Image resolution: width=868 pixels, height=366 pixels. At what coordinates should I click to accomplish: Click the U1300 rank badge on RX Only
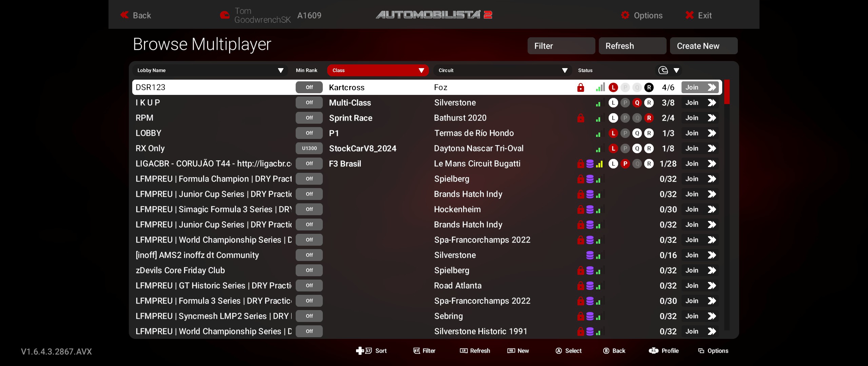coord(309,148)
